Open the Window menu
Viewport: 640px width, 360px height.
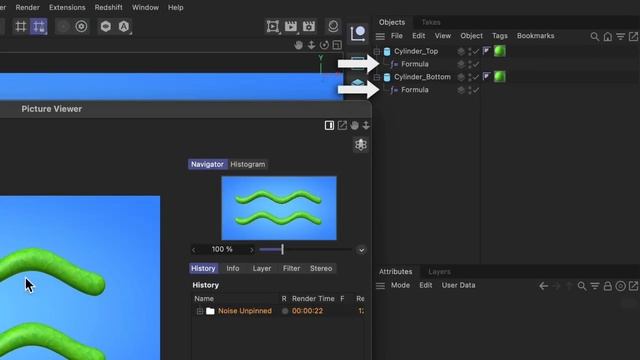(145, 7)
